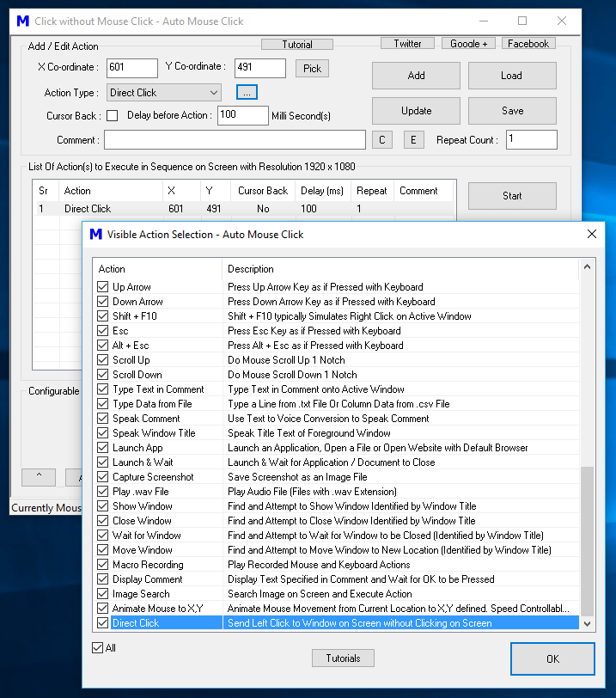This screenshot has height=698, width=616.
Task: Click the Load button
Action: pos(512,76)
